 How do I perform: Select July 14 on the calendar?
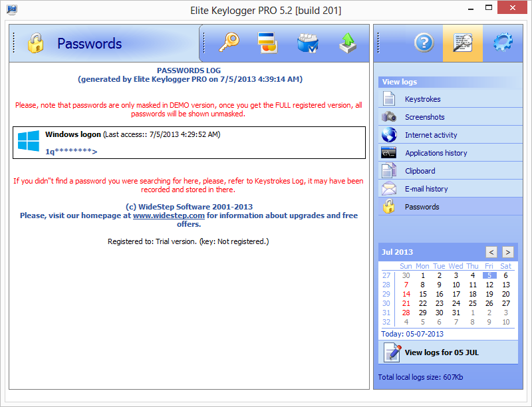406,294
